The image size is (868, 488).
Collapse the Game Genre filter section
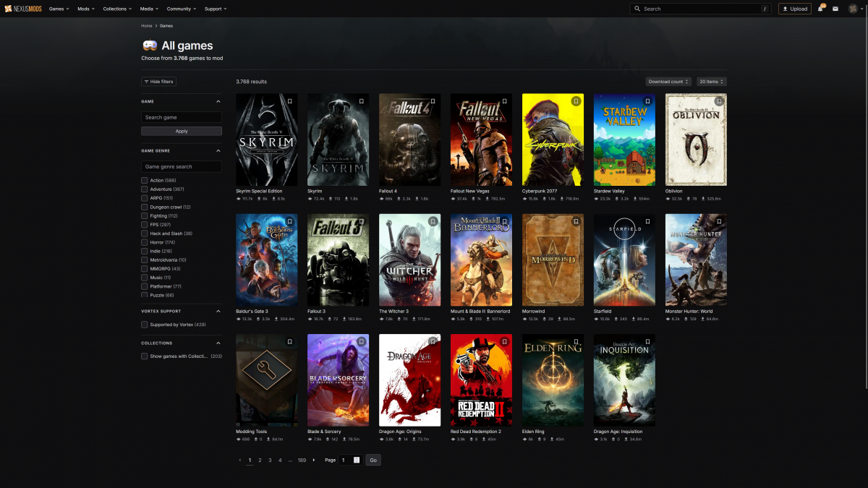click(218, 150)
